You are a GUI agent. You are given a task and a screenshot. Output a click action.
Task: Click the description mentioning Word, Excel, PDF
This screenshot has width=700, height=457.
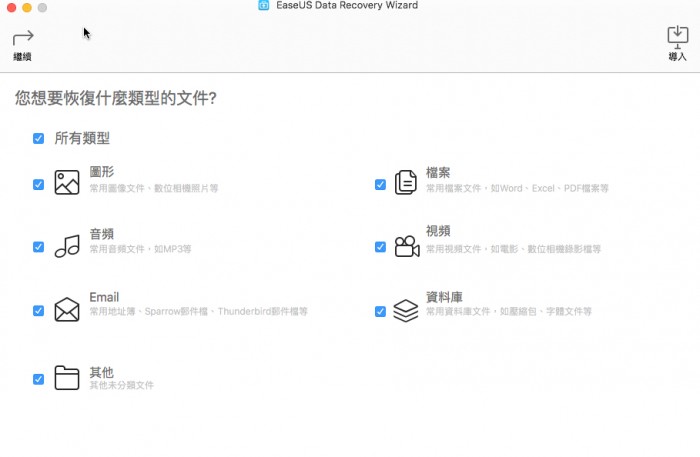pyautogui.click(x=517, y=188)
